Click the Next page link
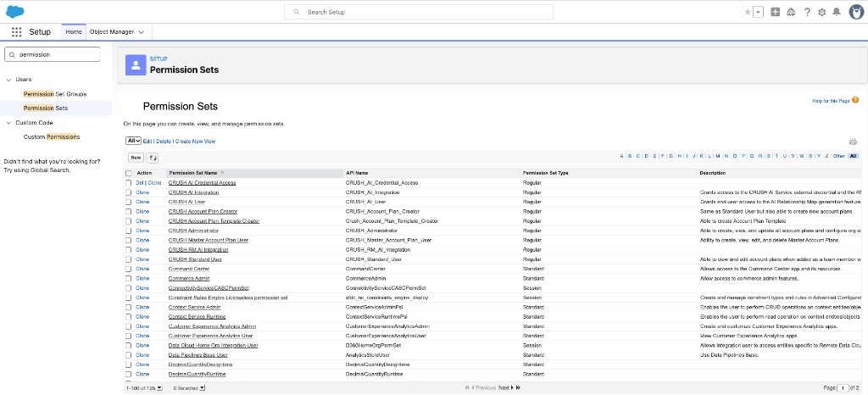The image size is (868, 395). [x=505, y=388]
